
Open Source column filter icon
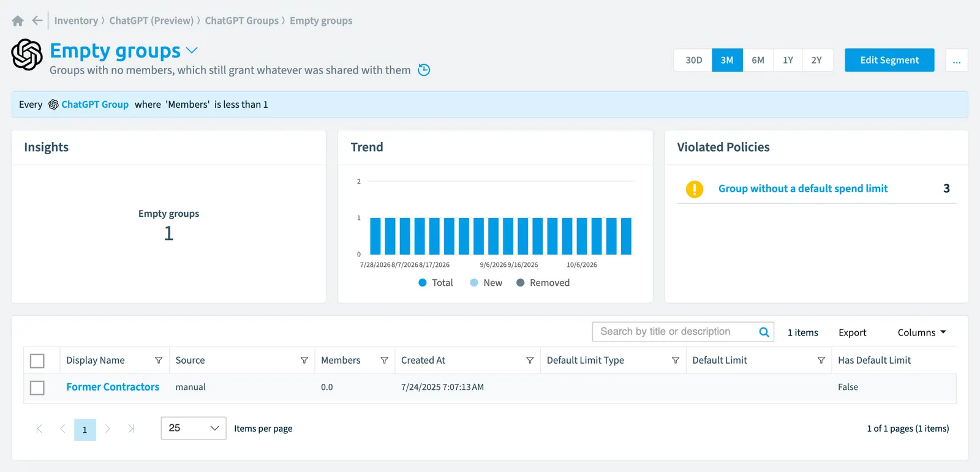pos(304,361)
